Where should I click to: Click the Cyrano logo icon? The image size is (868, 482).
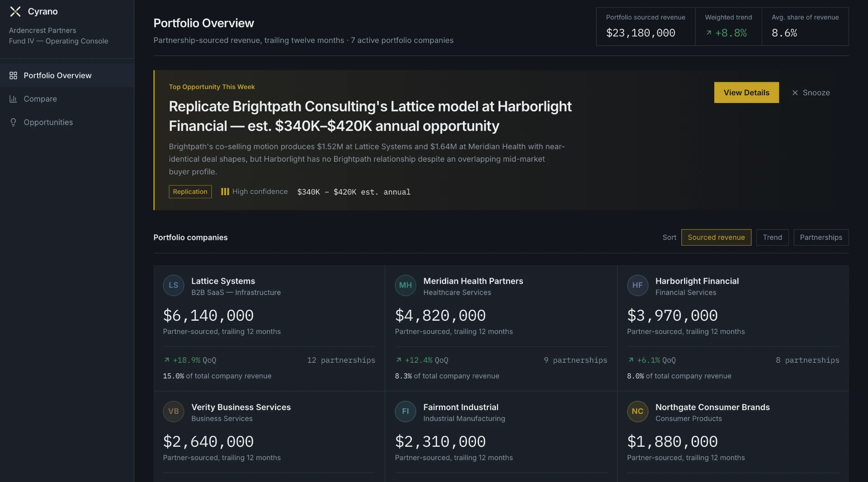pyautogui.click(x=15, y=12)
